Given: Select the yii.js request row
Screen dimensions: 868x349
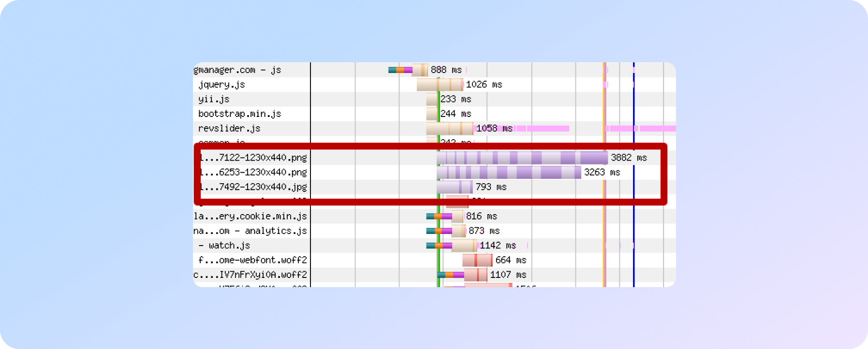Looking at the screenshot, I should pyautogui.click(x=434, y=99).
